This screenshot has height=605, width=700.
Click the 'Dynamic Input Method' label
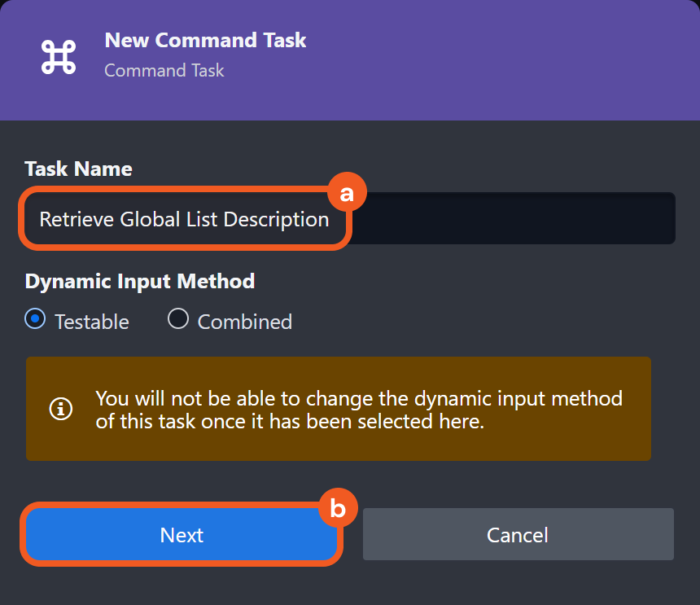(x=140, y=281)
